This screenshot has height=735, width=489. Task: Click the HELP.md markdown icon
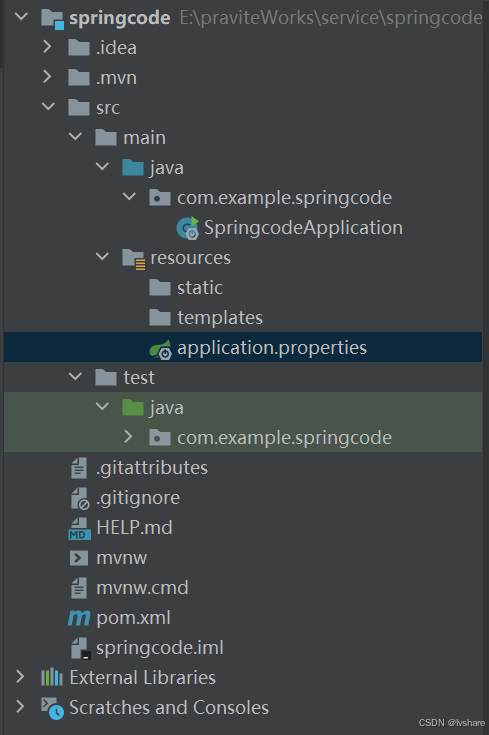tap(79, 528)
